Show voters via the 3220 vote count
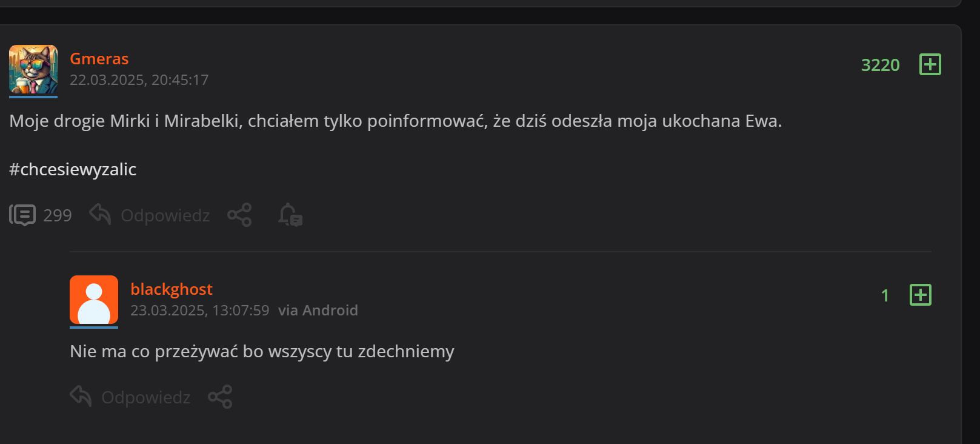The height and width of the screenshot is (444, 980). tap(880, 65)
